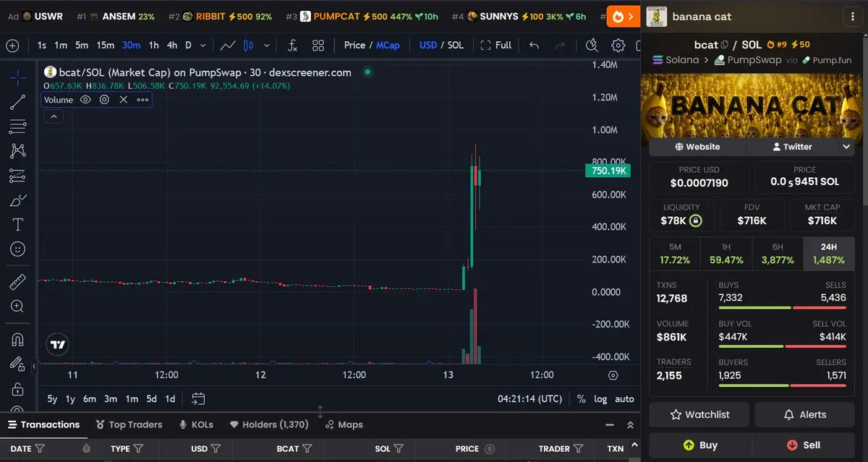Screen dimensions: 868x462
Task: Open the timezone 04:21:14 (UTC) selector
Action: tap(529, 398)
